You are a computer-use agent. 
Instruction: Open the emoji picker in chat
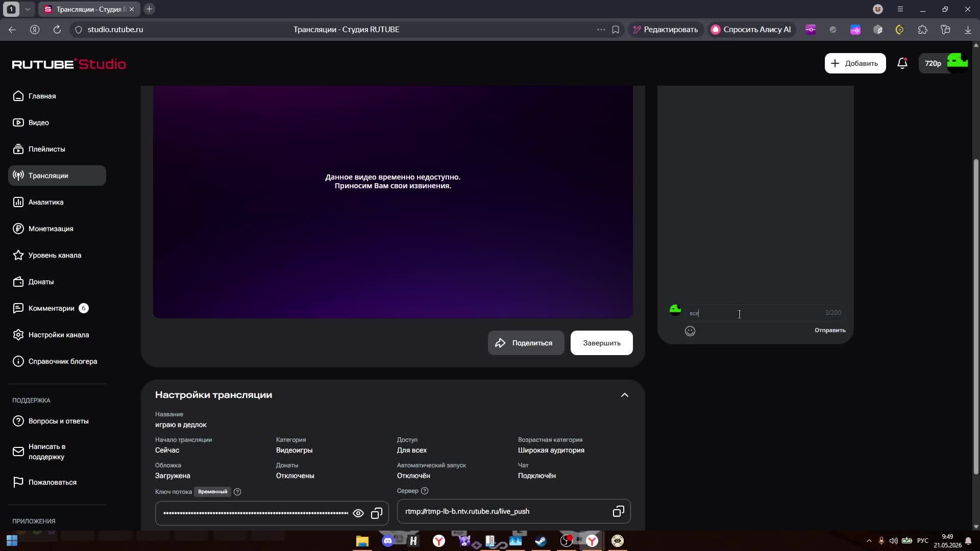pos(690,331)
